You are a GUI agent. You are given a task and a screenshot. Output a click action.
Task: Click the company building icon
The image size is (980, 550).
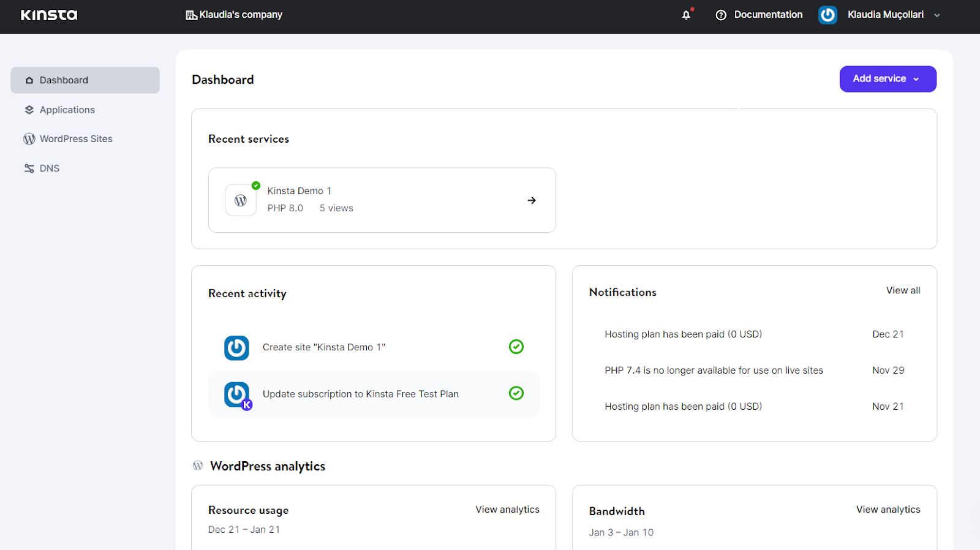pyautogui.click(x=191, y=15)
